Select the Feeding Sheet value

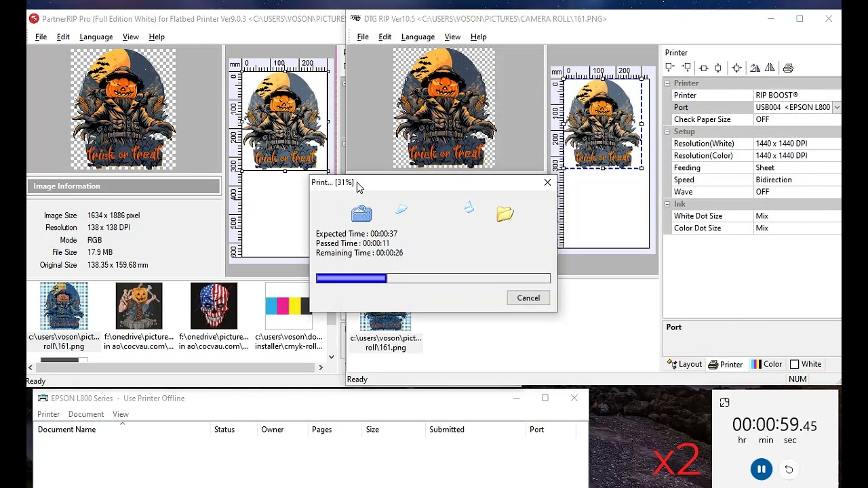click(x=797, y=168)
